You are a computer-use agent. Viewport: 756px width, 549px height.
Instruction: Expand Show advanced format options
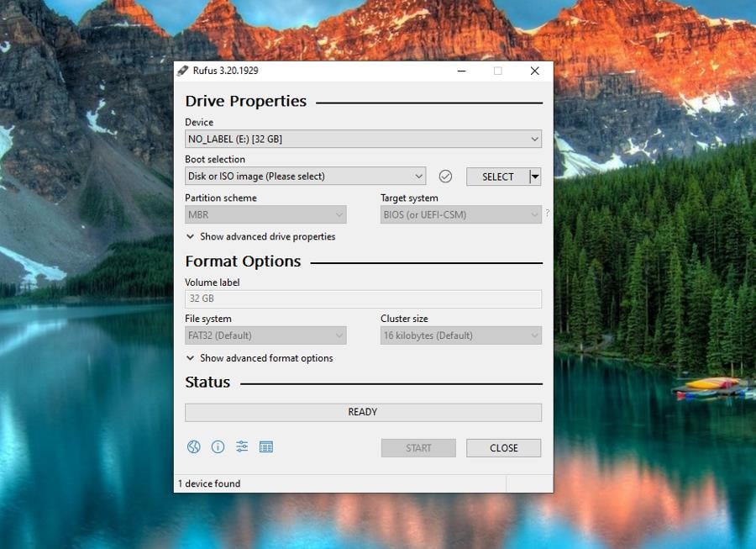259,357
